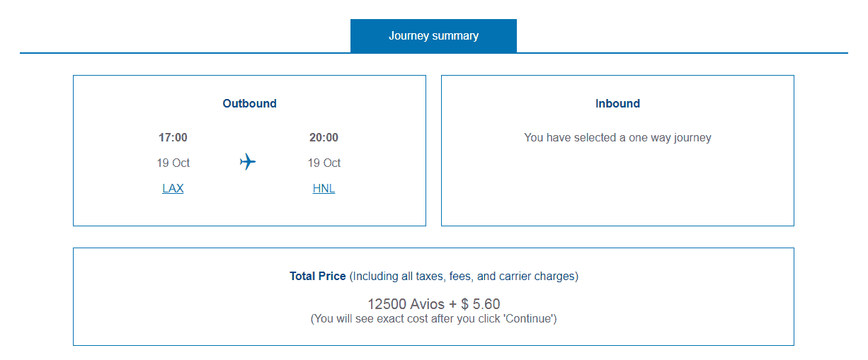Viewport: 868px width, 360px height.
Task: Click the Total Price label
Action: (318, 276)
